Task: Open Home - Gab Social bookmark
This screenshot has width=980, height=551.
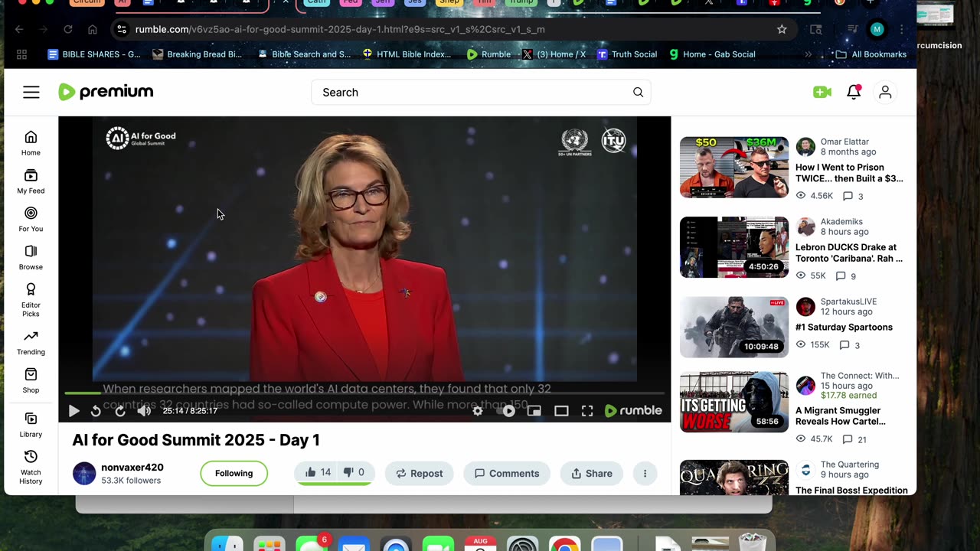Action: click(712, 54)
